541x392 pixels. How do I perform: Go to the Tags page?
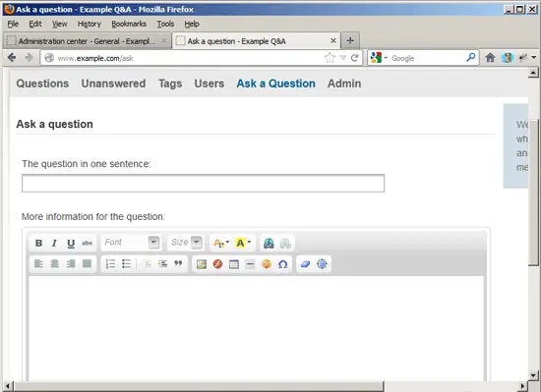[x=170, y=84]
